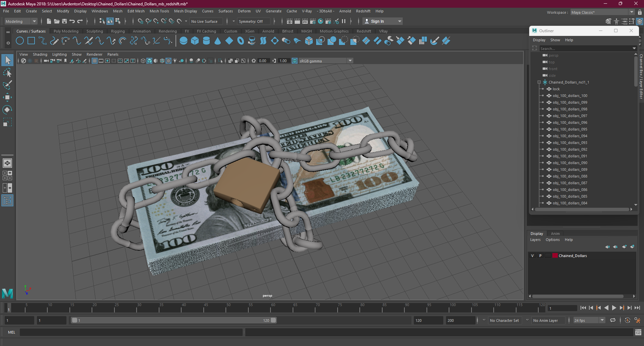Open the Mesh Tools menu

pyautogui.click(x=159, y=11)
